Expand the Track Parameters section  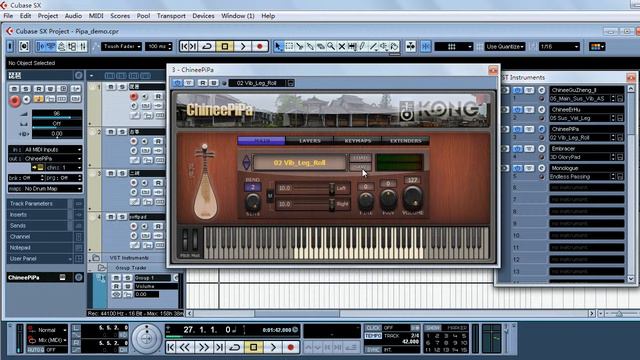click(39, 204)
